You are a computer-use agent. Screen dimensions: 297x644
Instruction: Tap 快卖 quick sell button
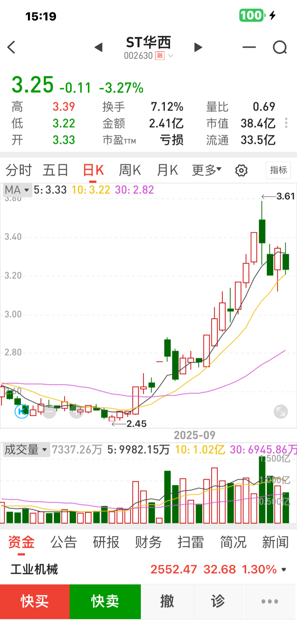[x=105, y=601]
